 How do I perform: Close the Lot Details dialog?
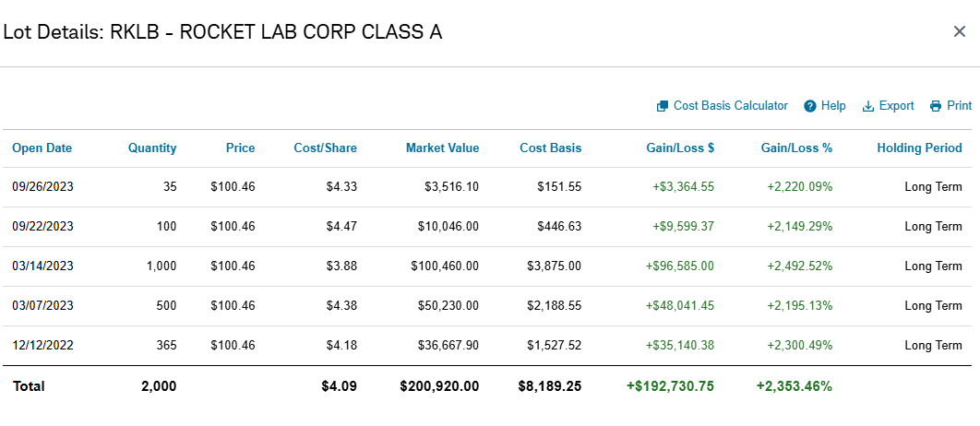(x=960, y=31)
